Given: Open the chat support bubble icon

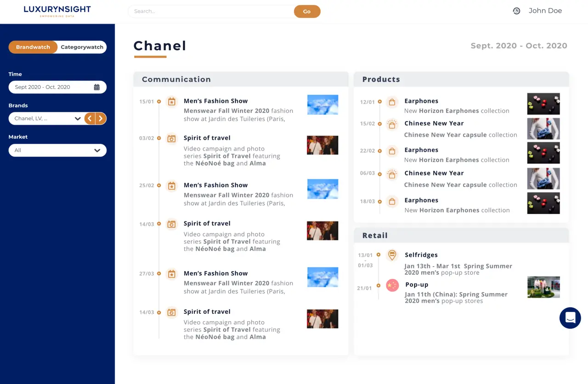Looking at the screenshot, I should (x=570, y=317).
